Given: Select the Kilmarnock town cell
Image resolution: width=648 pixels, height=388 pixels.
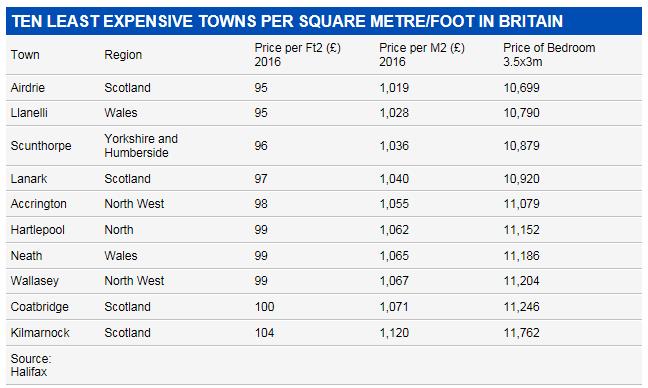Looking at the screenshot, I should tap(40, 333).
